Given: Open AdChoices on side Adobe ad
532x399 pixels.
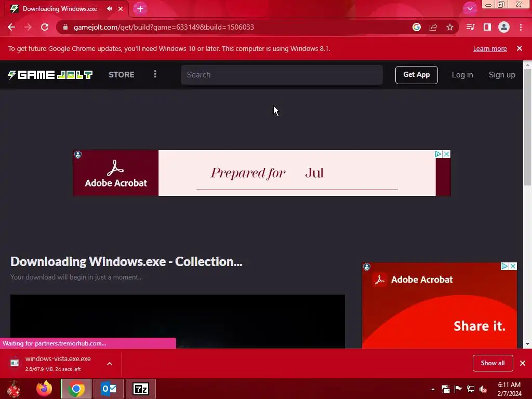Looking at the screenshot, I should tap(504, 267).
